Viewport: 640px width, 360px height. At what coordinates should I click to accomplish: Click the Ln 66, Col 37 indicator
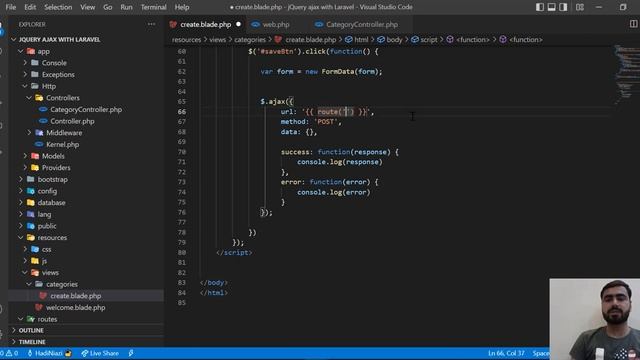pyautogui.click(x=506, y=353)
